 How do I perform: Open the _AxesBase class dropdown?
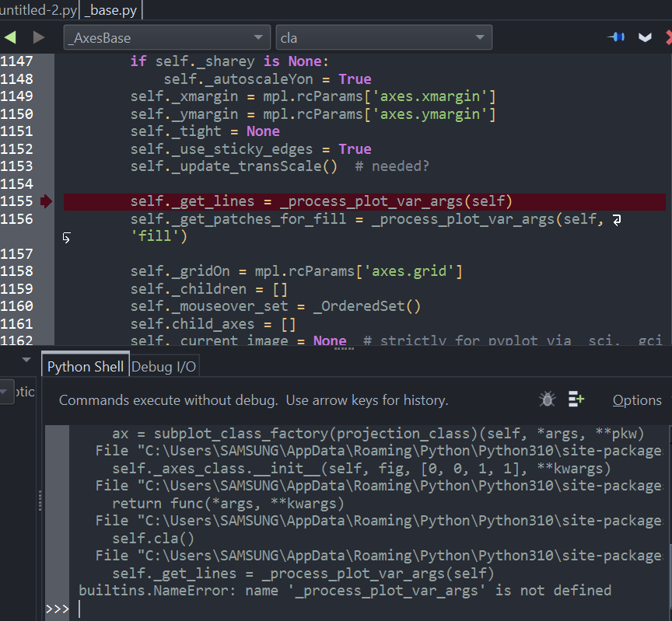166,37
